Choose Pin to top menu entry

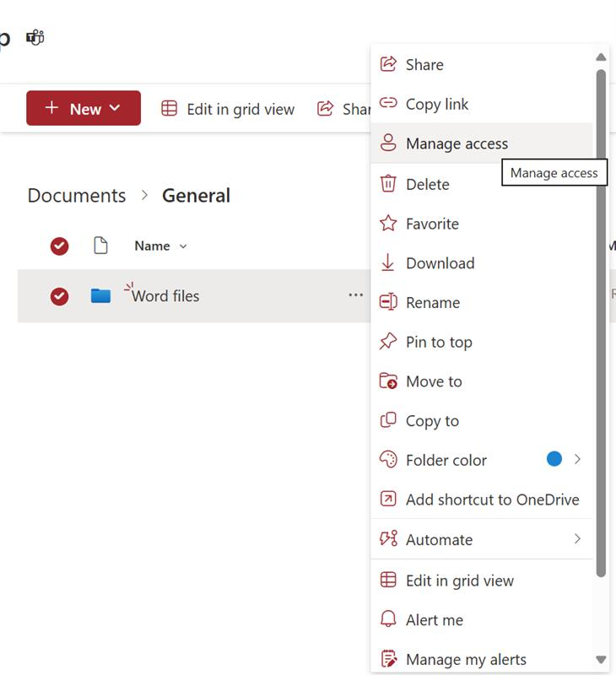click(482, 342)
